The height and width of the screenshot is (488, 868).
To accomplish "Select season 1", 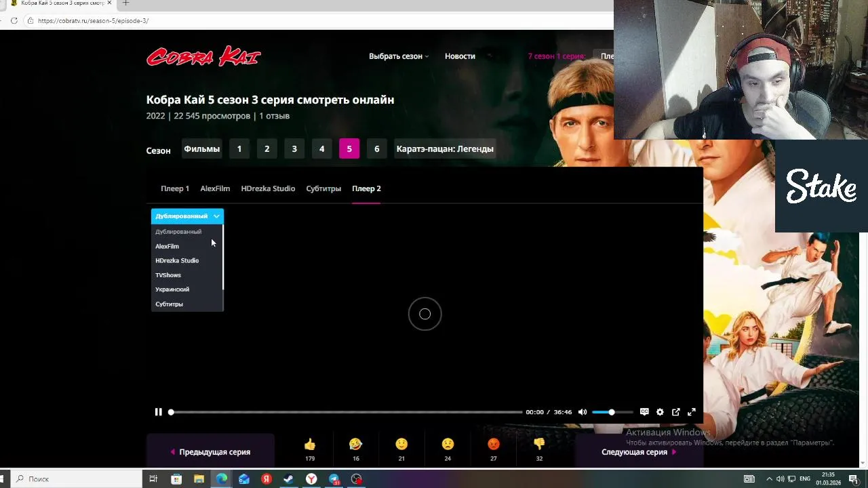I will (239, 149).
